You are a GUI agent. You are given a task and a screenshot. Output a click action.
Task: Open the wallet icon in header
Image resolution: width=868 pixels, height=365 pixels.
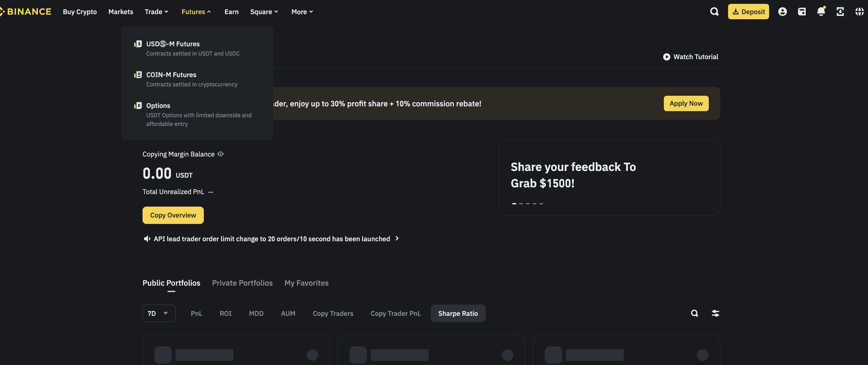pyautogui.click(x=802, y=12)
